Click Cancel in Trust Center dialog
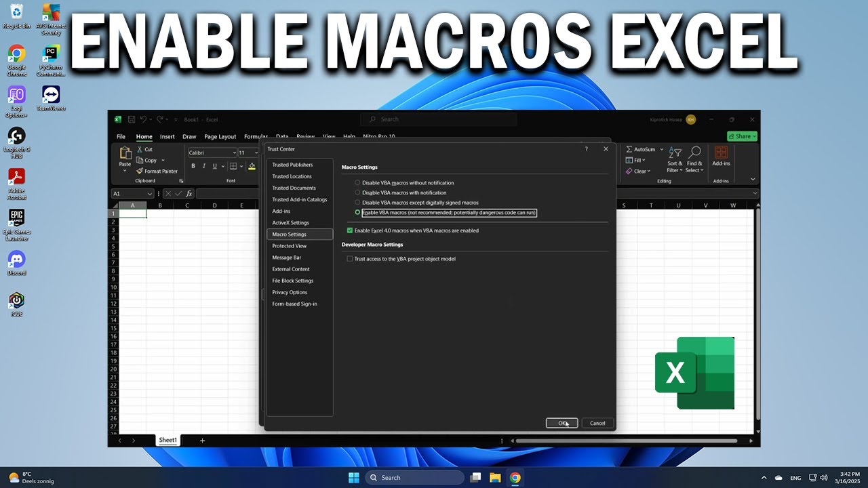The width and height of the screenshot is (868, 488). point(597,423)
